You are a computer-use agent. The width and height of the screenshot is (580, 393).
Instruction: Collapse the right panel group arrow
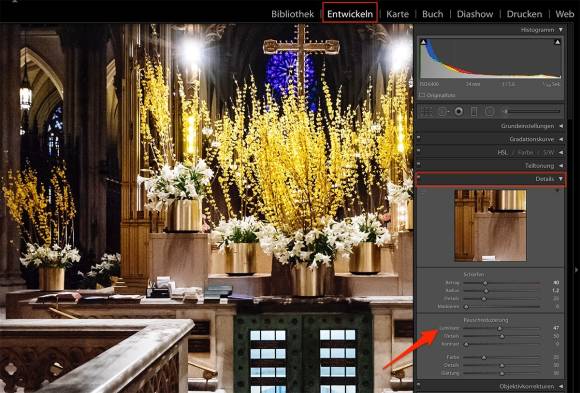[577, 270]
